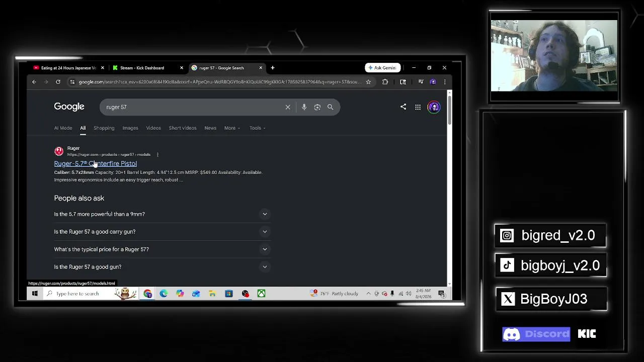The image size is (644, 362).
Task: Switch to Shopping results
Action: pyautogui.click(x=104, y=128)
